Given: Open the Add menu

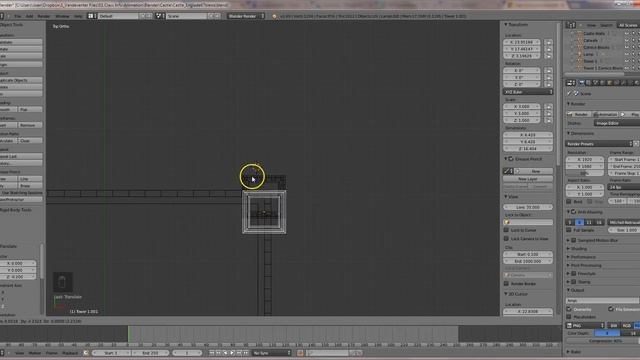Looking at the screenshot, I should click(x=29, y=16).
